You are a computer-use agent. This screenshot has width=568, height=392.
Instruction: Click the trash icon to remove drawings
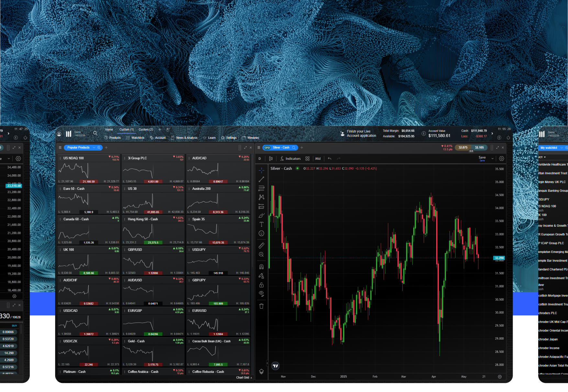(262, 306)
